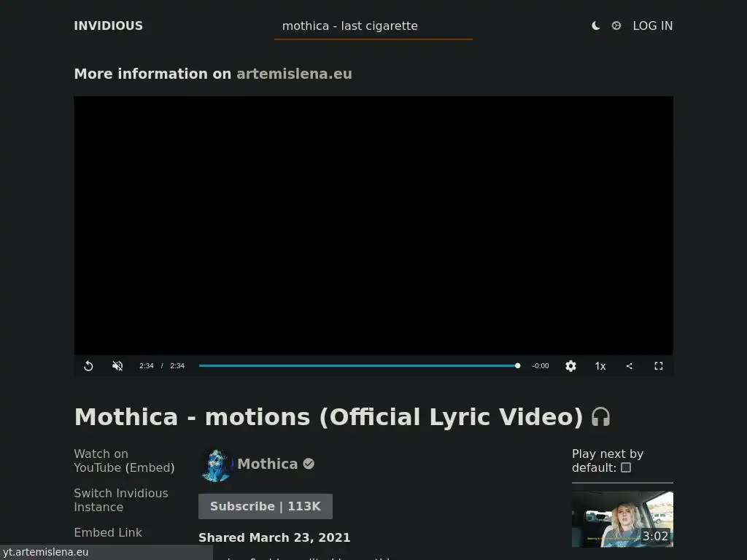The image size is (747, 560).
Task: Open Switch Invidious Instance link
Action: tap(121, 500)
